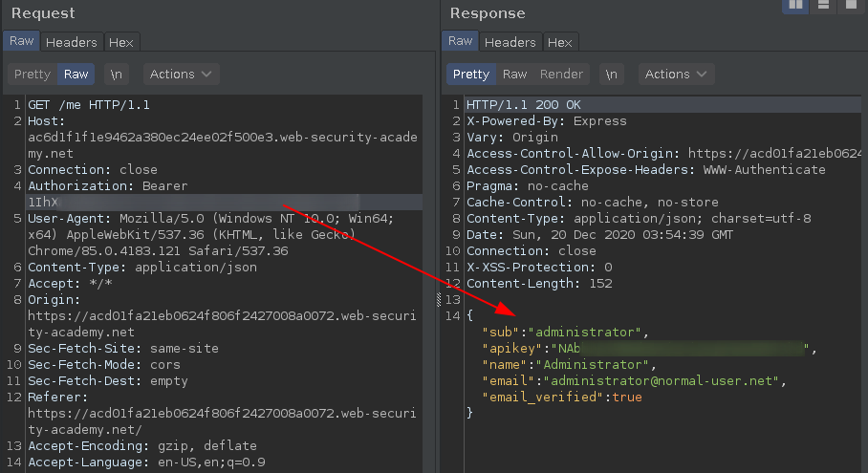
Task: Select Raw view in Request editor
Action: pos(76,75)
